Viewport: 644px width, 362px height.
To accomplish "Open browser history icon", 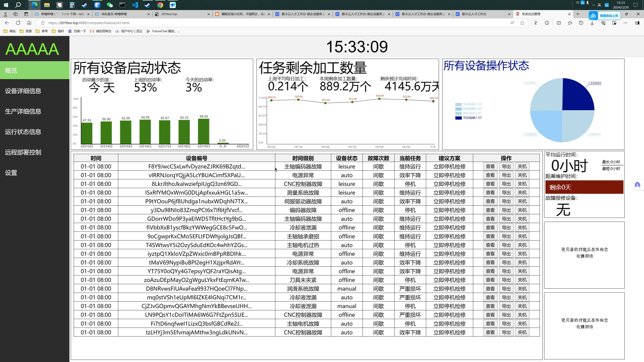I will click(581, 23).
